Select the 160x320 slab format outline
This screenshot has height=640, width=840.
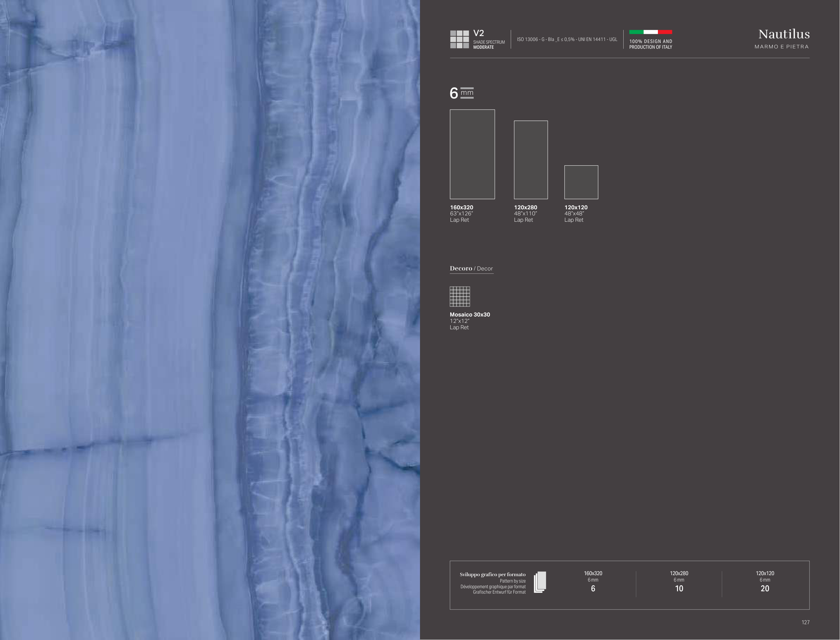tap(472, 154)
